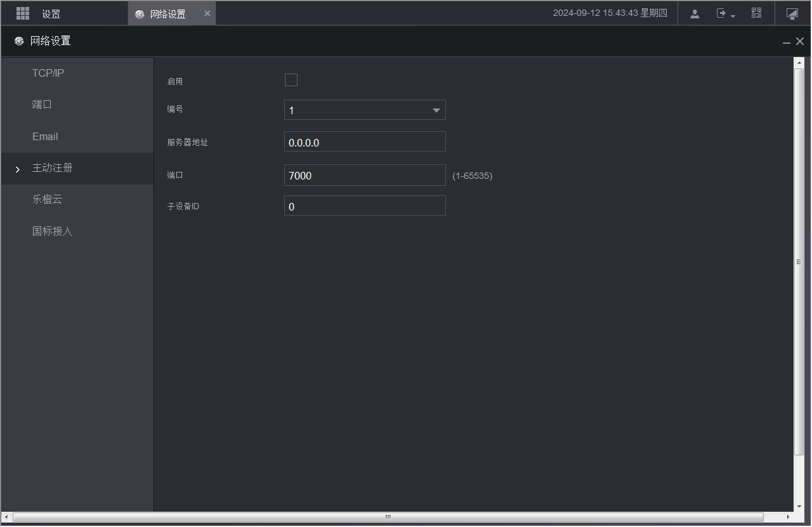The height and width of the screenshot is (527, 812).
Task: Click the user account icon
Action: tap(695, 13)
